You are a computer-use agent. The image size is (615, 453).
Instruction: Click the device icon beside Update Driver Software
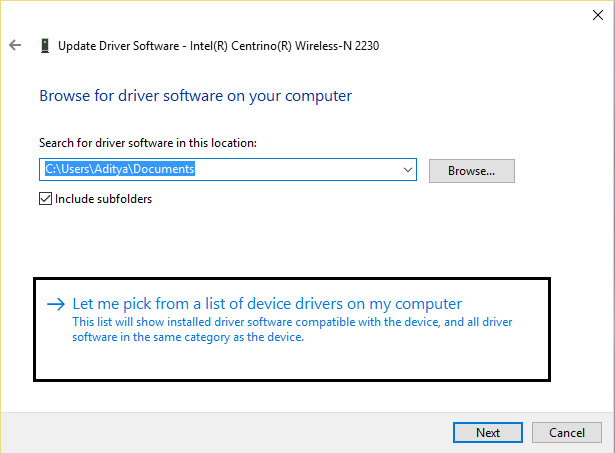pos(44,45)
